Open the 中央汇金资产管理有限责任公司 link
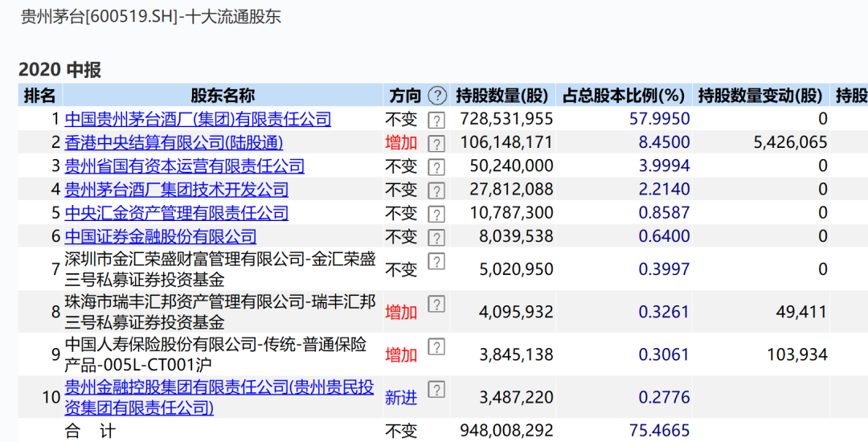The width and height of the screenshot is (868, 442). pos(177,213)
